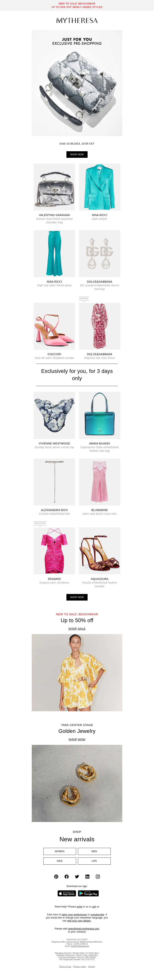
Task: Open the Pinterest social icon
Action: (56, 877)
